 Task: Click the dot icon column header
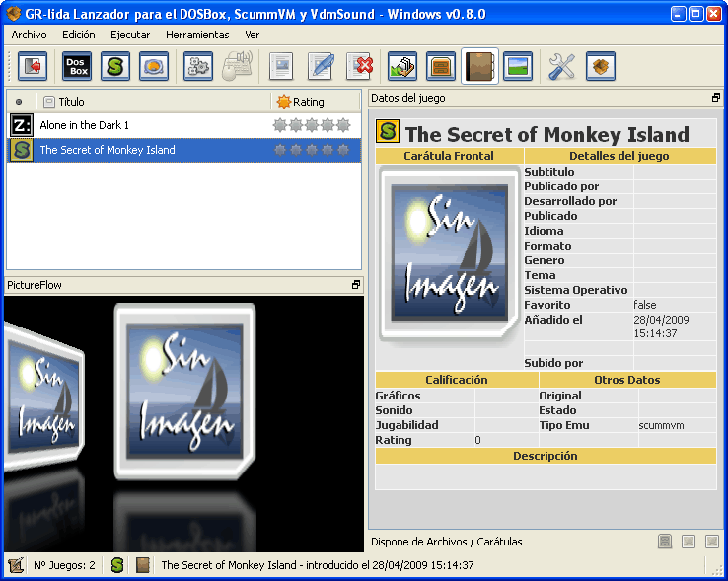[19, 102]
